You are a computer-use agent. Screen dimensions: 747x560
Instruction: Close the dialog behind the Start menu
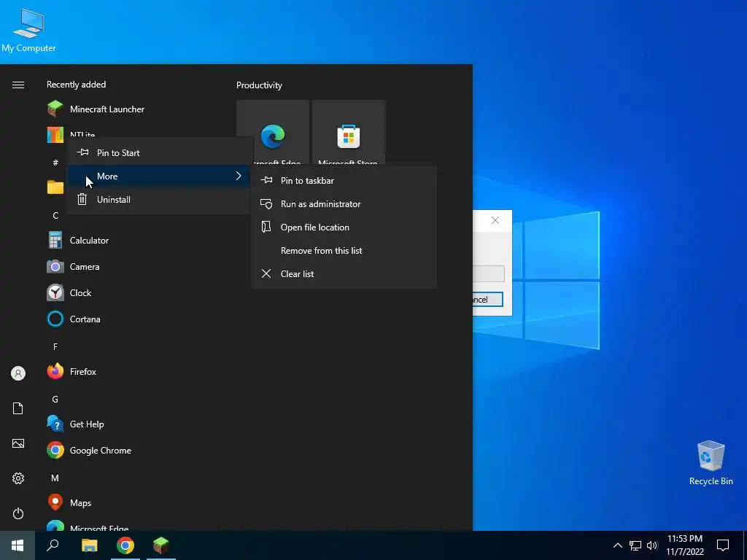[x=495, y=220]
